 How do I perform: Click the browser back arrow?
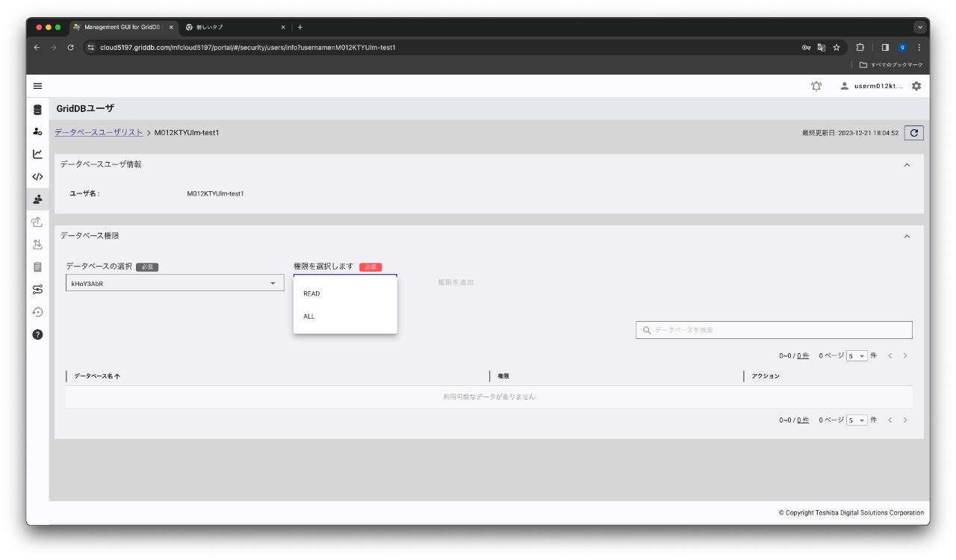coord(37,47)
